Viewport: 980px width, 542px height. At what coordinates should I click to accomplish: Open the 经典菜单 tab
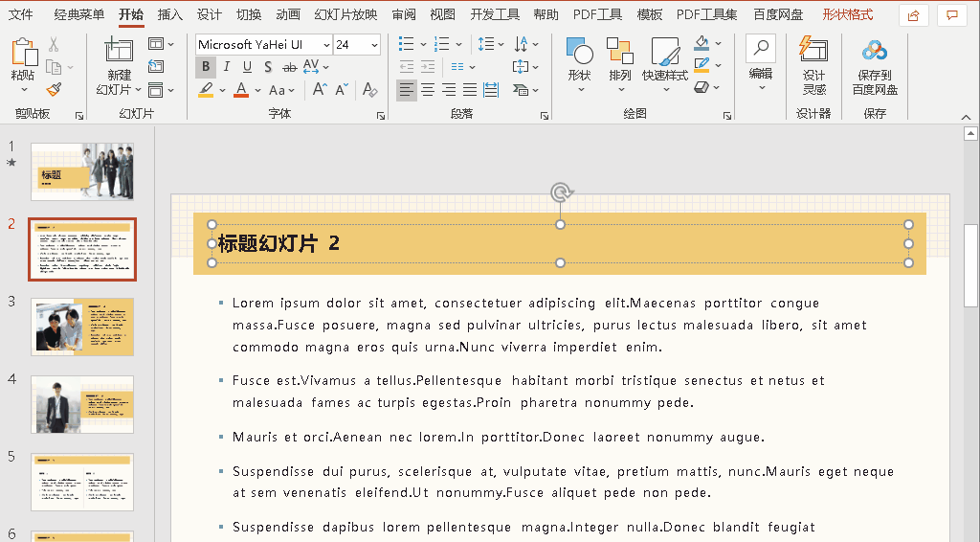pos(78,14)
